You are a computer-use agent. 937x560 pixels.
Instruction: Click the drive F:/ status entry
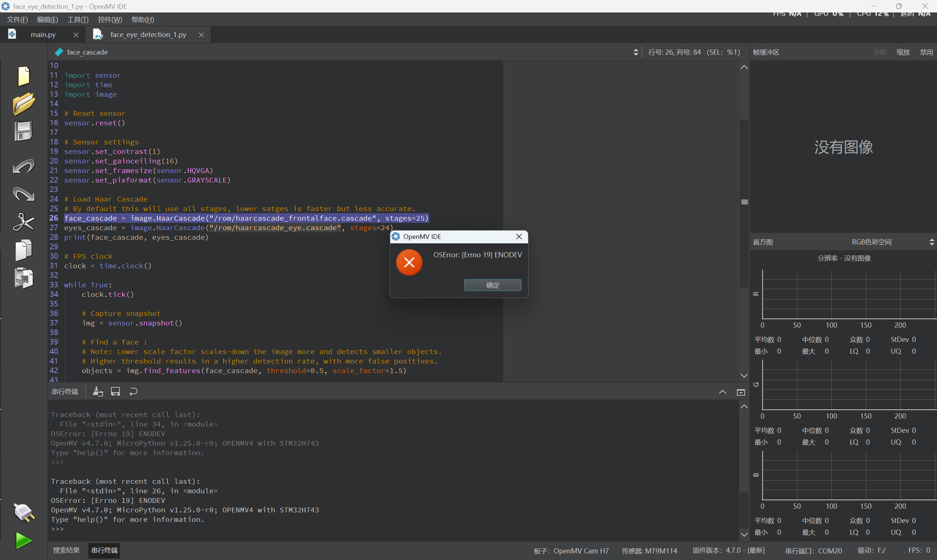coord(871,550)
